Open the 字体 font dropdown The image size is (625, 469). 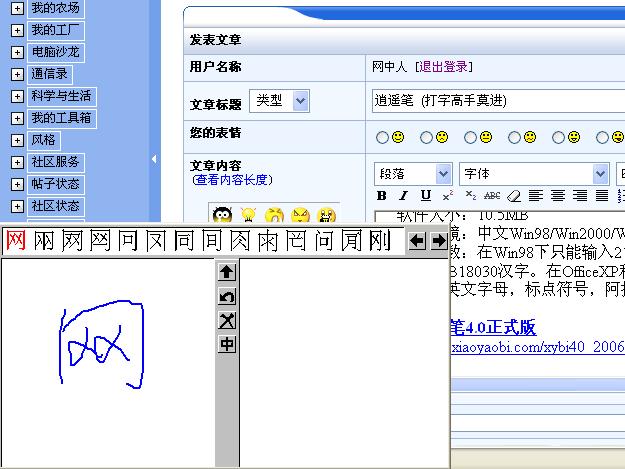(534, 174)
